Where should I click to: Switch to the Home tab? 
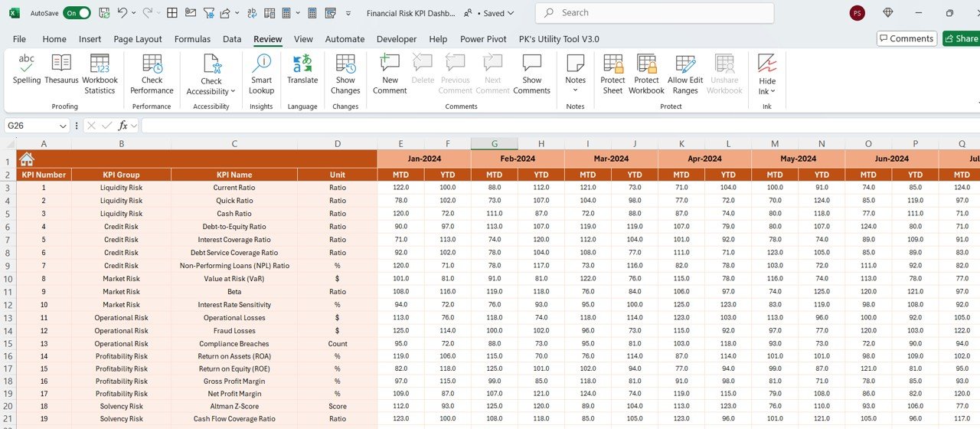click(x=54, y=39)
